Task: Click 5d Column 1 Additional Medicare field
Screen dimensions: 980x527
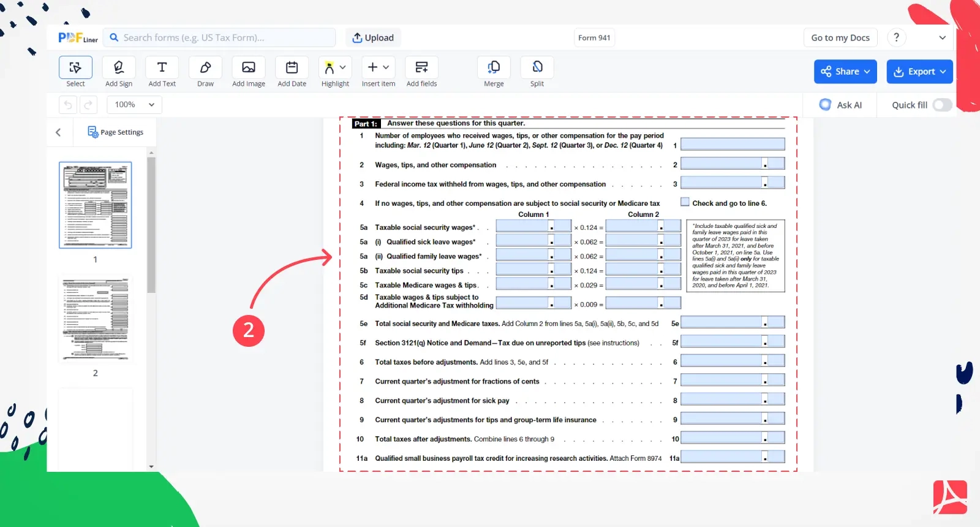Action: [533, 303]
